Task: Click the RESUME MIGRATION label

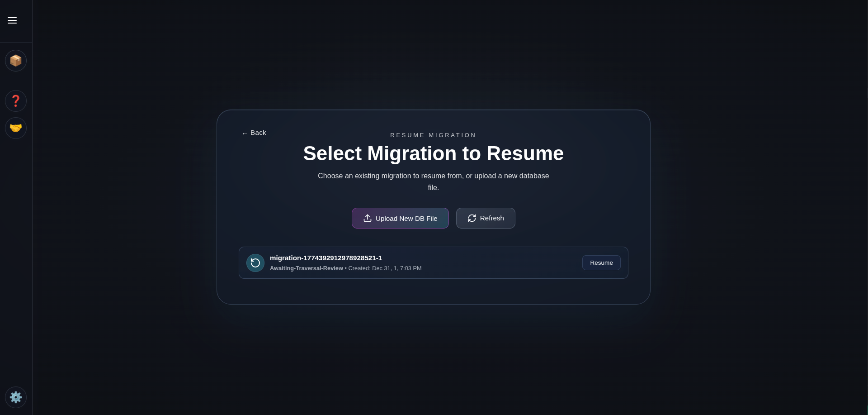Action: (x=433, y=135)
